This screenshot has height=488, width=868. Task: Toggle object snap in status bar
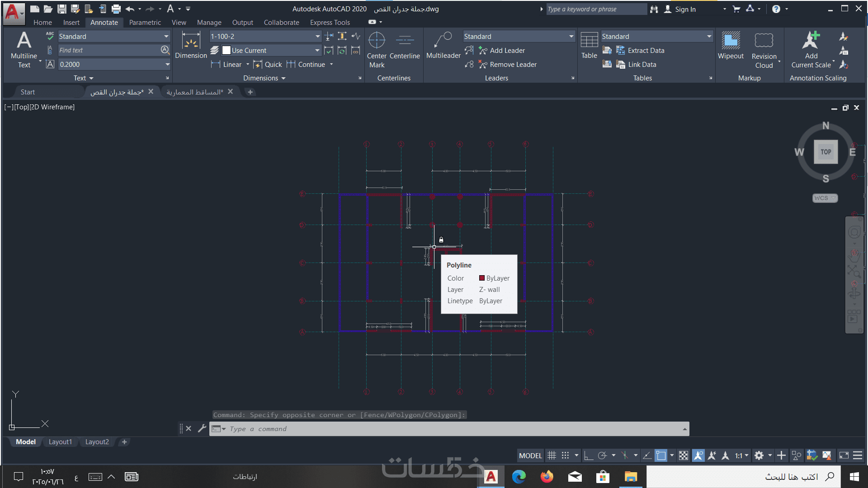(661, 455)
